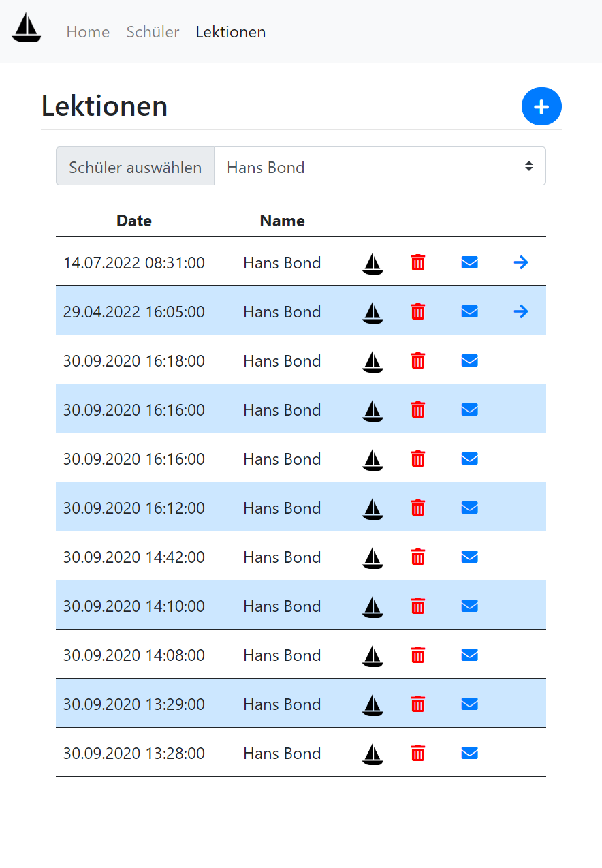Viewport: 602px width, 868px height.
Task: Click arrow for the 14.07.2022 08:31:00 lesson
Action: tap(521, 262)
